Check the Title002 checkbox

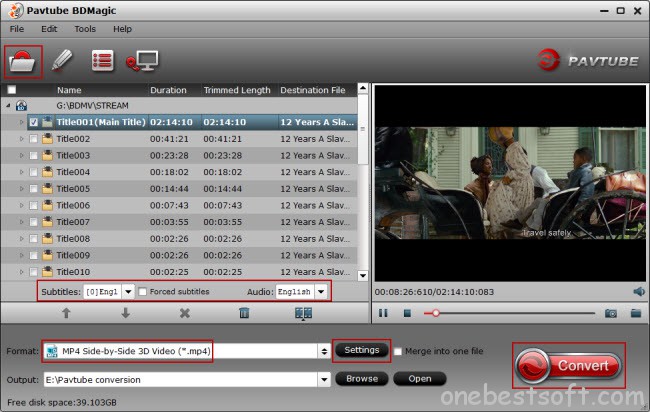[34, 139]
